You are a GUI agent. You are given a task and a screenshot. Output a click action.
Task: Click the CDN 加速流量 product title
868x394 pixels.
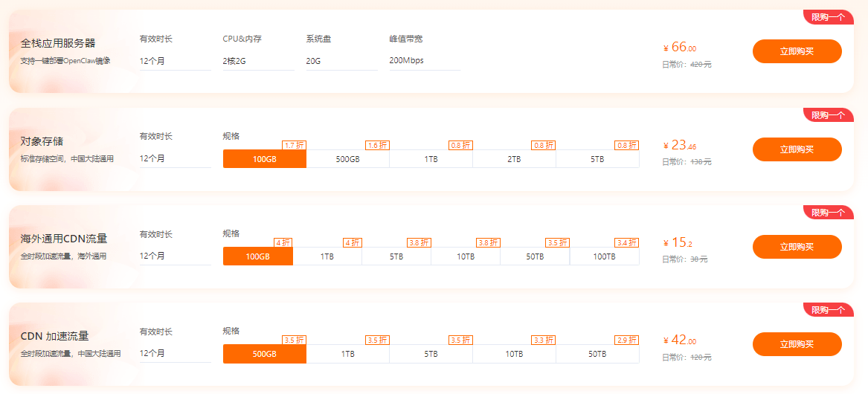pos(55,337)
